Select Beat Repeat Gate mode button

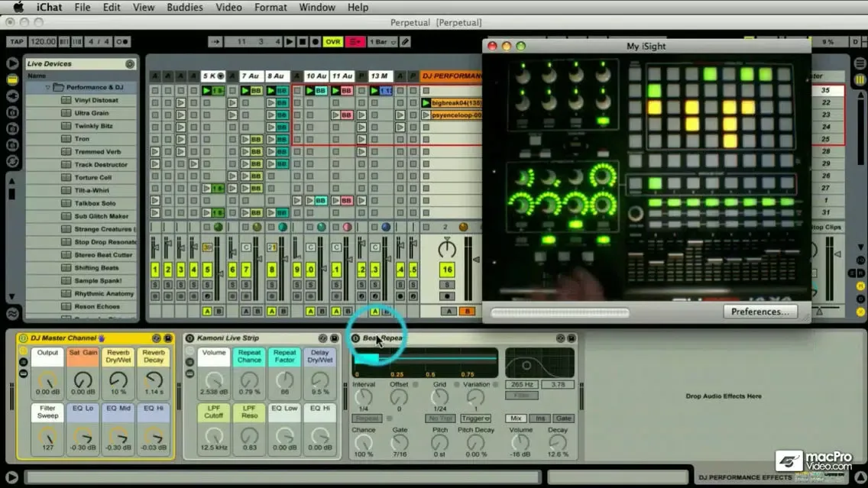tap(564, 419)
